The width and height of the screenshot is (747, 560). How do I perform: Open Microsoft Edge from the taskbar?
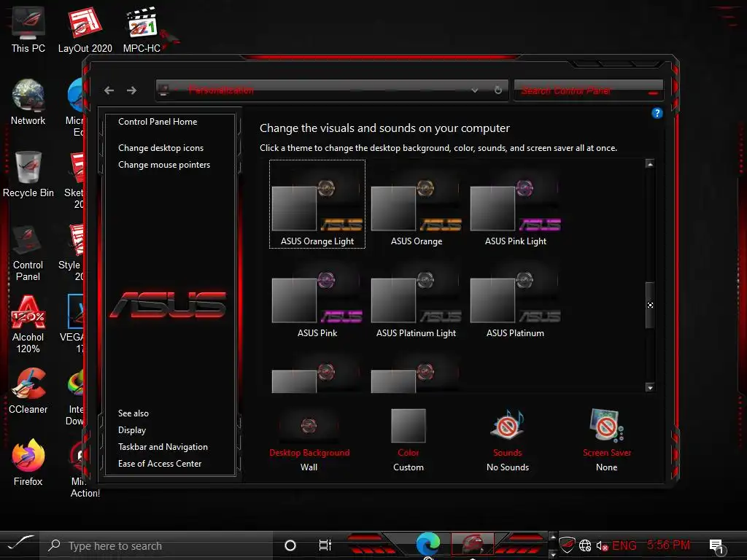(427, 545)
